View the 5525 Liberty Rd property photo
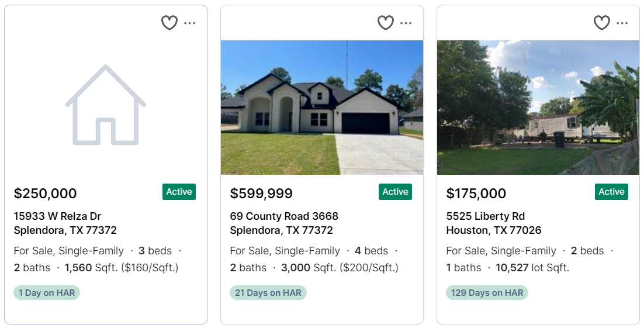Image resolution: width=644 pixels, height=328 pixels. coord(538,107)
